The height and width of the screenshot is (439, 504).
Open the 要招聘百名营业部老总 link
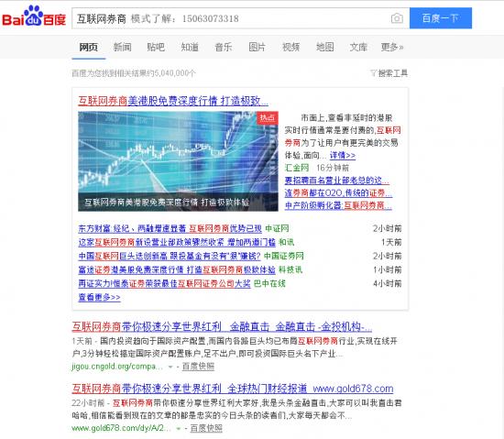pyautogui.click(x=337, y=181)
